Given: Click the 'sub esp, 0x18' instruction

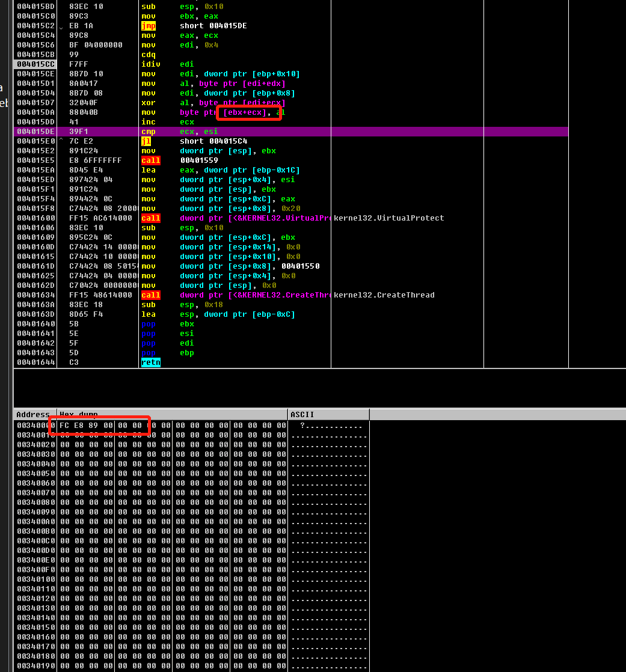Looking at the screenshot, I should tap(182, 305).
